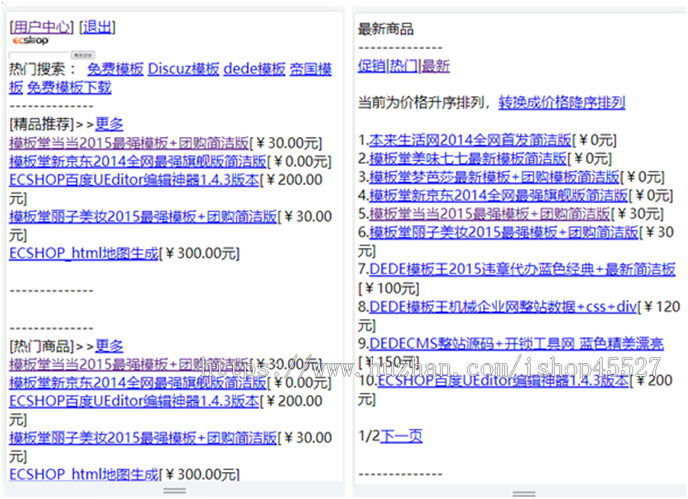Click 更多 next to 热门商品

click(109, 346)
